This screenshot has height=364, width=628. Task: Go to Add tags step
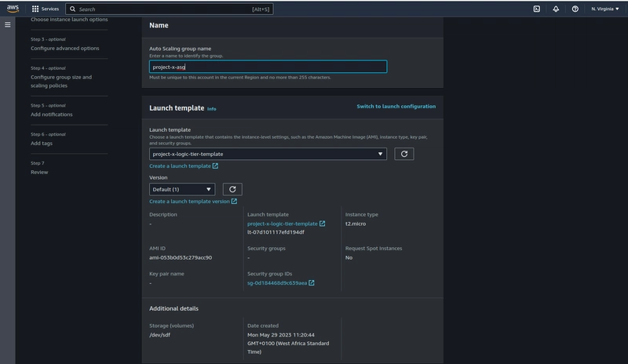(42, 144)
